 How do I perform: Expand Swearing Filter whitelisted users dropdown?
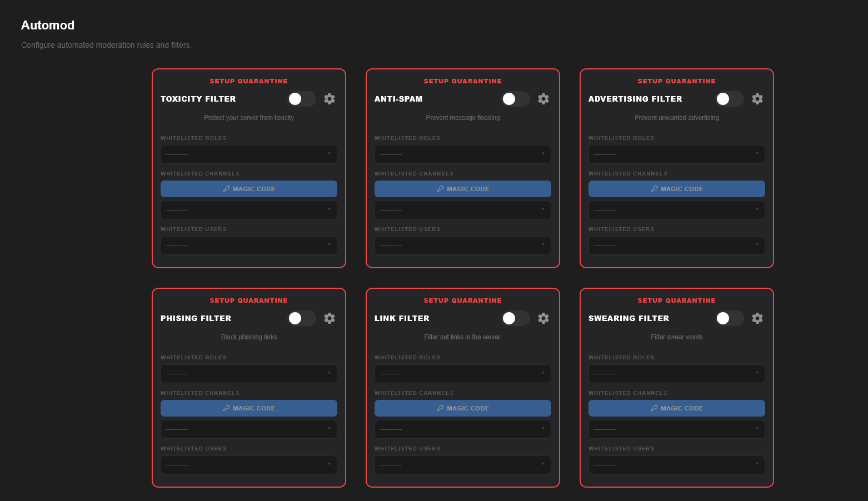pos(677,465)
